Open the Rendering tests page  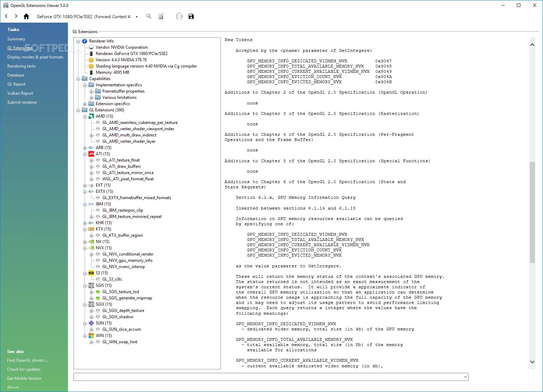point(21,66)
